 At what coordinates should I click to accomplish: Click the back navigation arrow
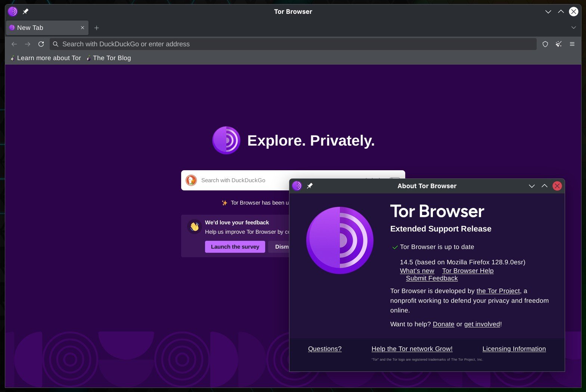point(14,44)
